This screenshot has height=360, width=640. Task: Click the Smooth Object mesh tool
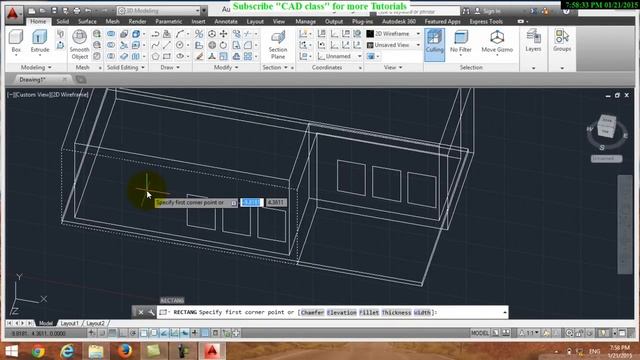tap(80, 45)
